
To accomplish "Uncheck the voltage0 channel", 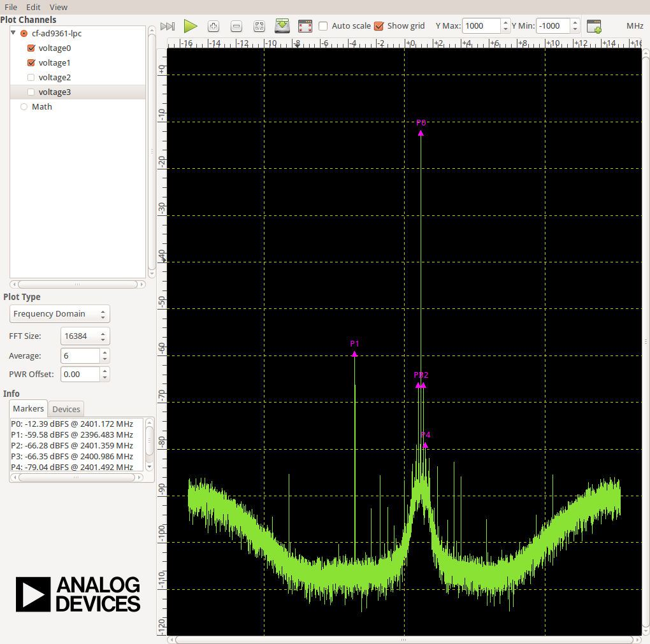I will (31, 48).
